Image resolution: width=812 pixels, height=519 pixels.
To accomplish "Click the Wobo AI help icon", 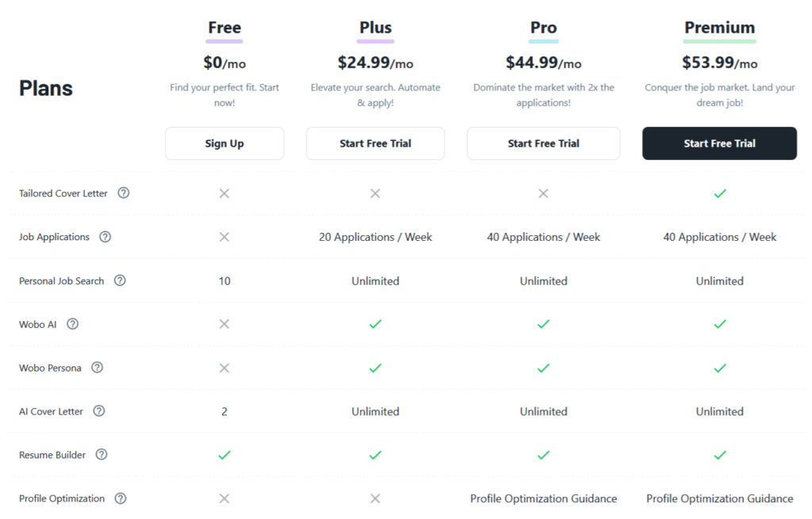I will click(x=72, y=323).
